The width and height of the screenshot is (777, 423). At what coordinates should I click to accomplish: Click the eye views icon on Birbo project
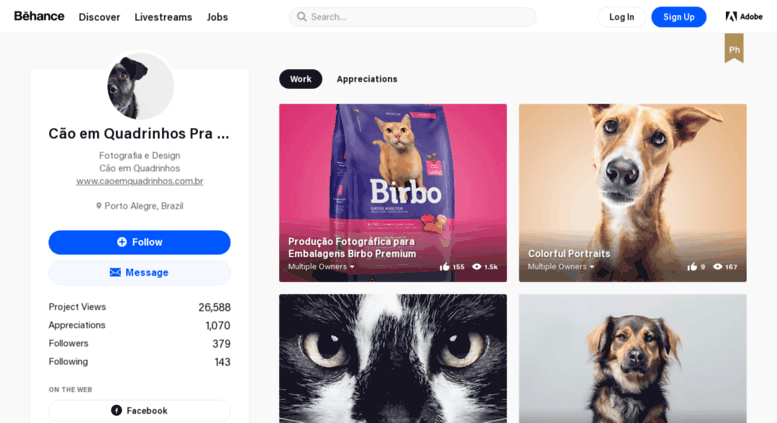click(x=477, y=266)
